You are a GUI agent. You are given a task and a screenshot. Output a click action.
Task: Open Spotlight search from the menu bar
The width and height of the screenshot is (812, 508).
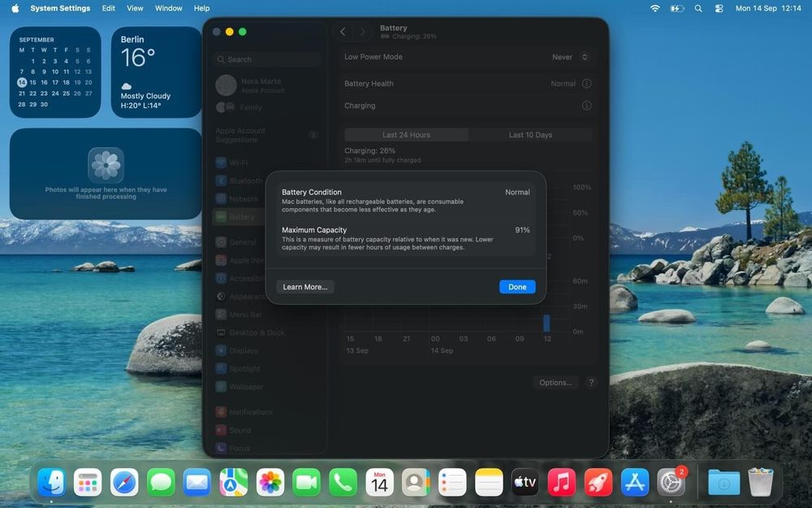pos(698,8)
